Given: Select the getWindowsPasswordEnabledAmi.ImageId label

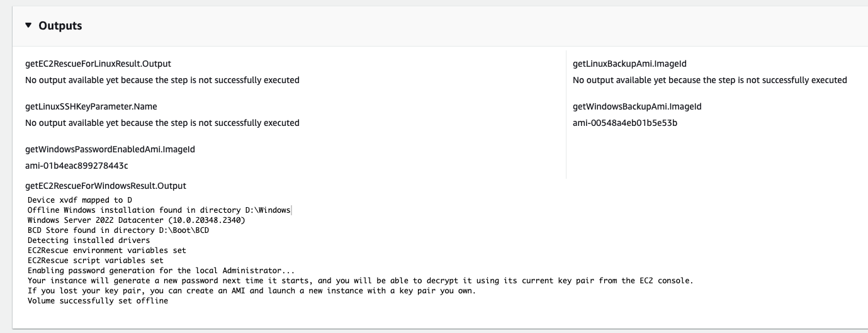Looking at the screenshot, I should [x=104, y=149].
